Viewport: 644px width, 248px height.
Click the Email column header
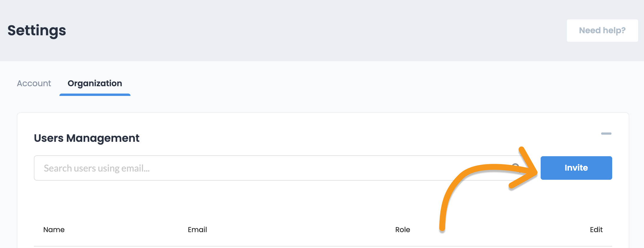(x=197, y=230)
